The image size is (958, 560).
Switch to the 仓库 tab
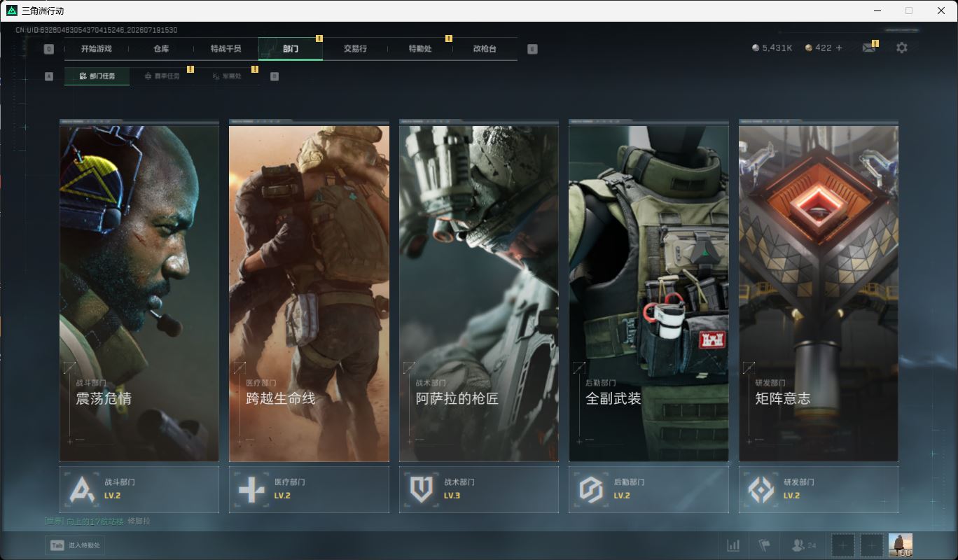(x=161, y=49)
